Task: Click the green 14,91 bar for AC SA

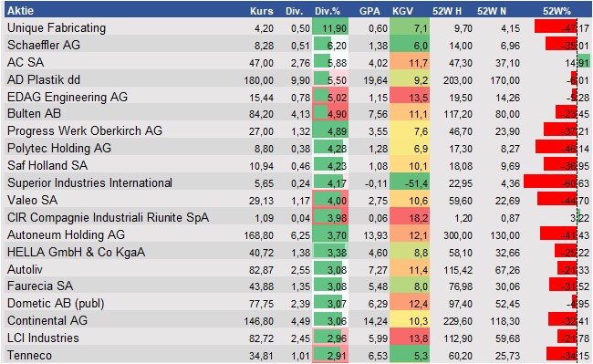Action: [584, 62]
